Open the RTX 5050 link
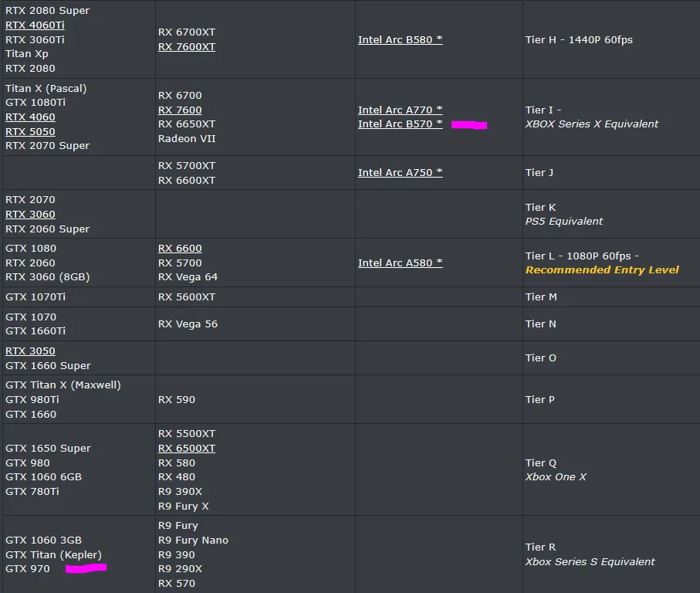Screen dimensions: 700x593 coord(30,132)
